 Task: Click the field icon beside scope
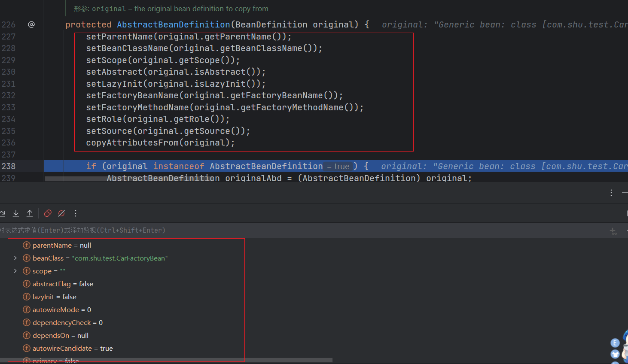pyautogui.click(x=27, y=271)
